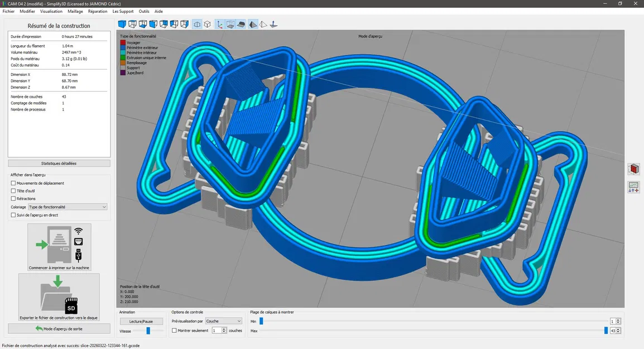Tick the Tête d'outil checkbox
The width and height of the screenshot is (644, 349).
coord(13,191)
